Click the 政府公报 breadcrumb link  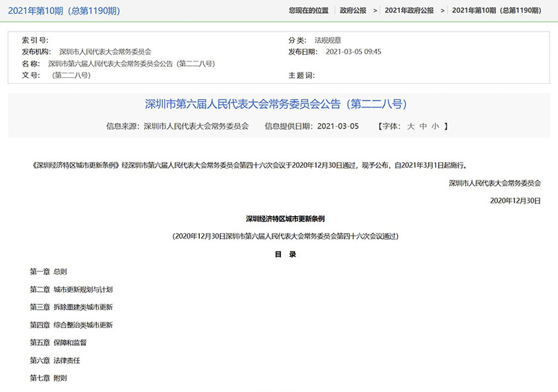(354, 11)
